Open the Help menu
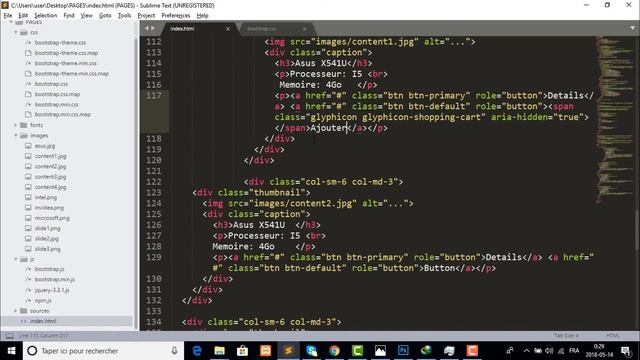 click(202, 16)
